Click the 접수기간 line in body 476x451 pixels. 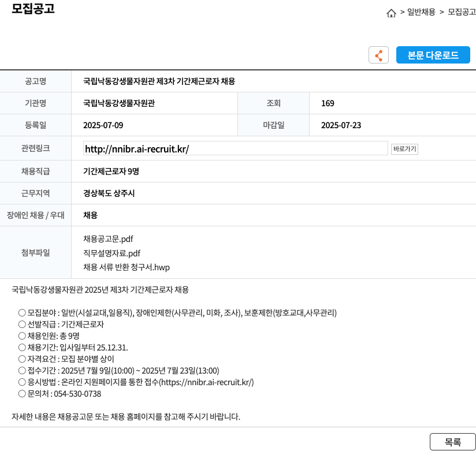[x=118, y=371]
